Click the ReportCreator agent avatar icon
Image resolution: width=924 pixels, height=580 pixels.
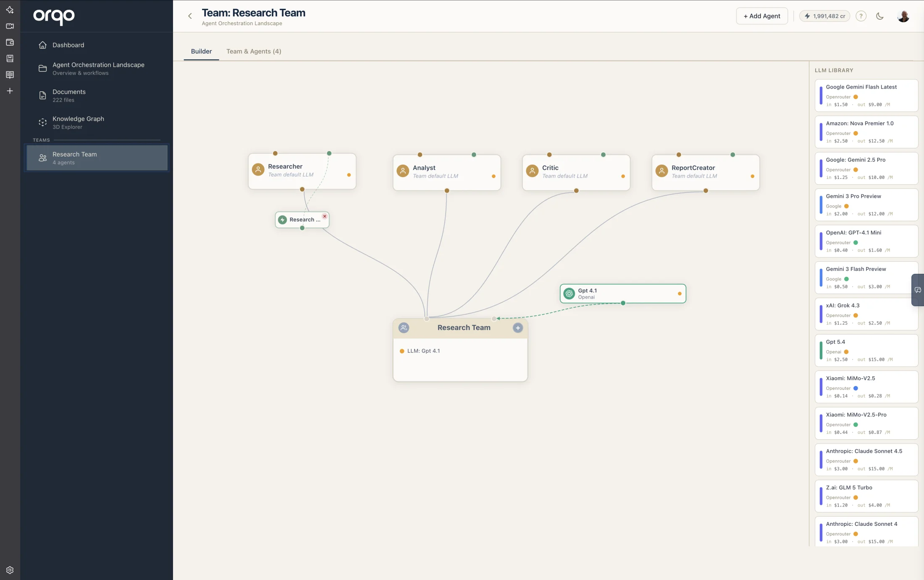pos(661,171)
